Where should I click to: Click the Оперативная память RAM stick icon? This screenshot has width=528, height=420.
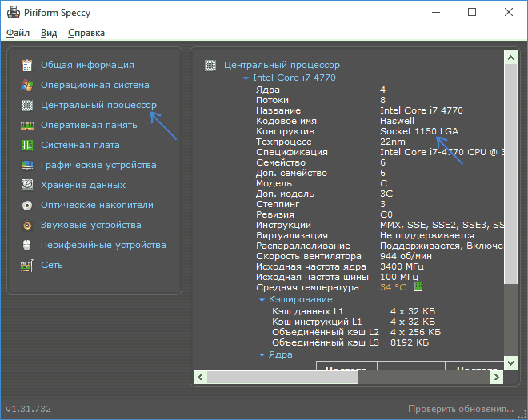pyautogui.click(x=27, y=126)
